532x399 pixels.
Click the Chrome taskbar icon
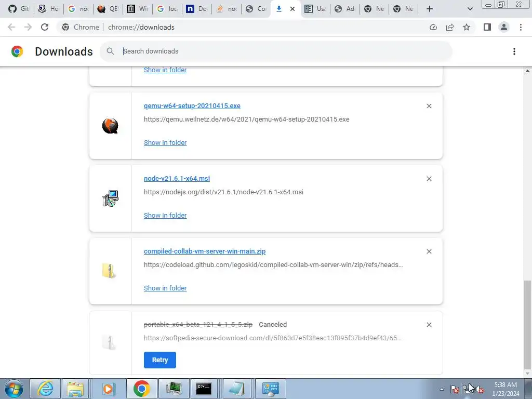click(x=141, y=389)
